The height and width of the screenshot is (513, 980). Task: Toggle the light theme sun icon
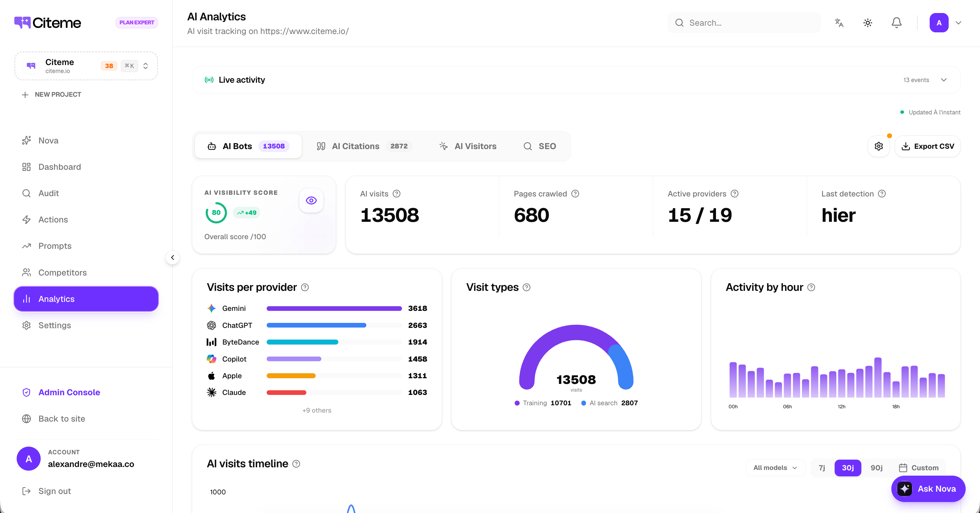pyautogui.click(x=868, y=23)
